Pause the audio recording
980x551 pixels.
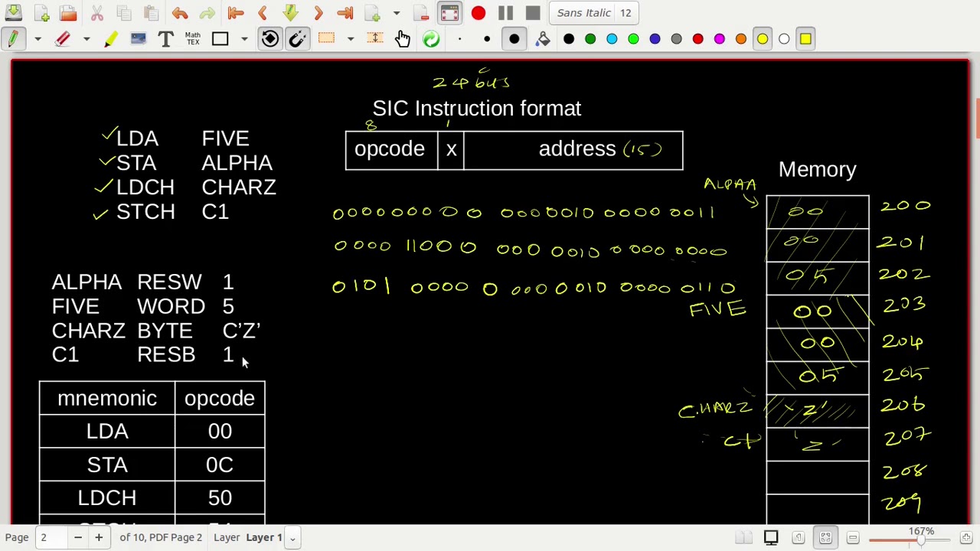coord(505,13)
